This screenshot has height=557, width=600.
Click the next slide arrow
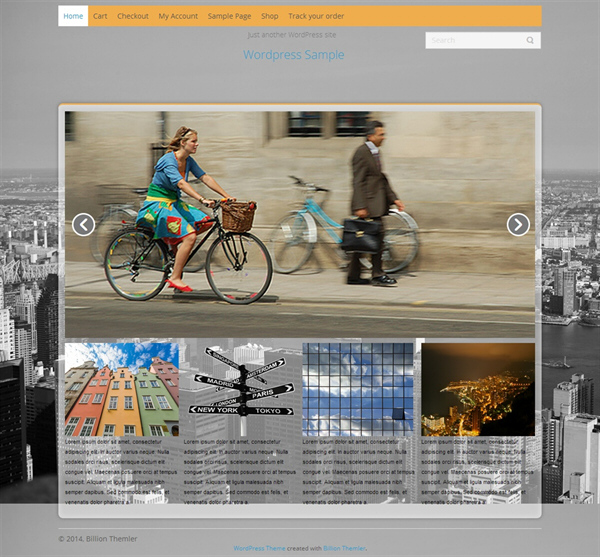(517, 225)
